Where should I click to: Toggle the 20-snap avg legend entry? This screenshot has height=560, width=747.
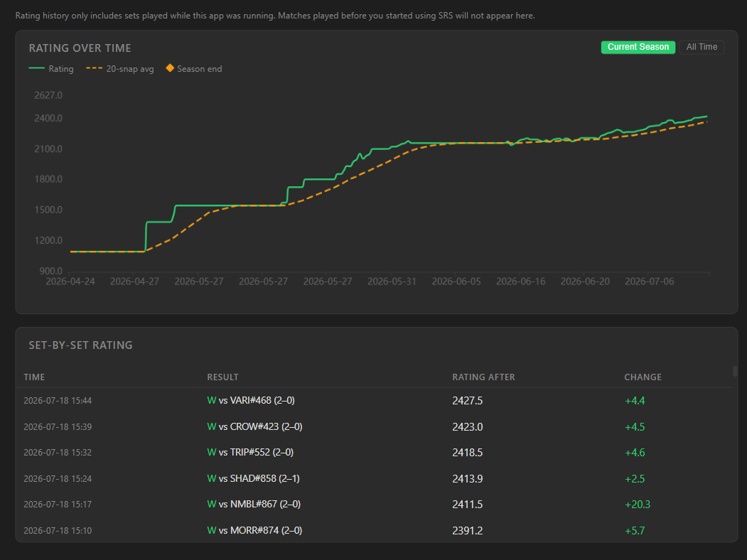(x=120, y=68)
